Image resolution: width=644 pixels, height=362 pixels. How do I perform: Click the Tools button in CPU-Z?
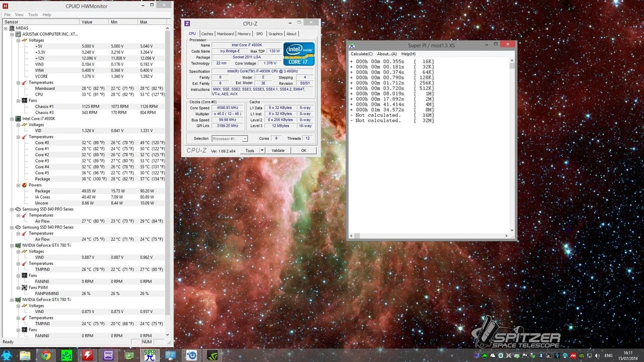tap(250, 150)
